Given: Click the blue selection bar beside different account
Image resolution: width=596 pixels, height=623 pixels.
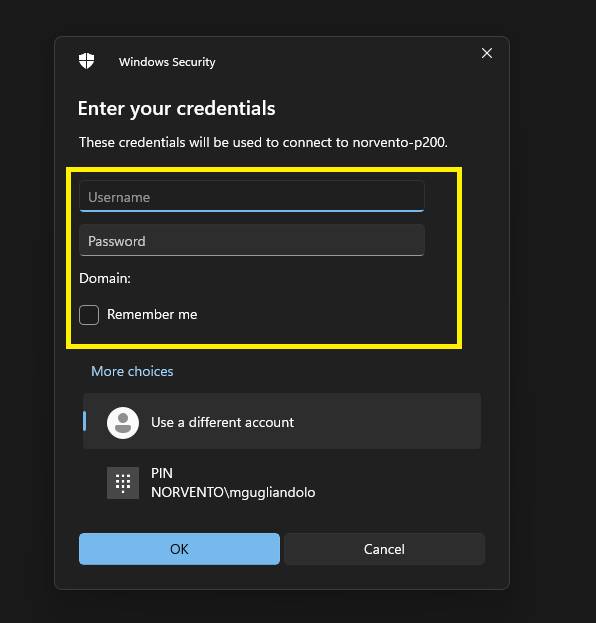Looking at the screenshot, I should (84, 421).
